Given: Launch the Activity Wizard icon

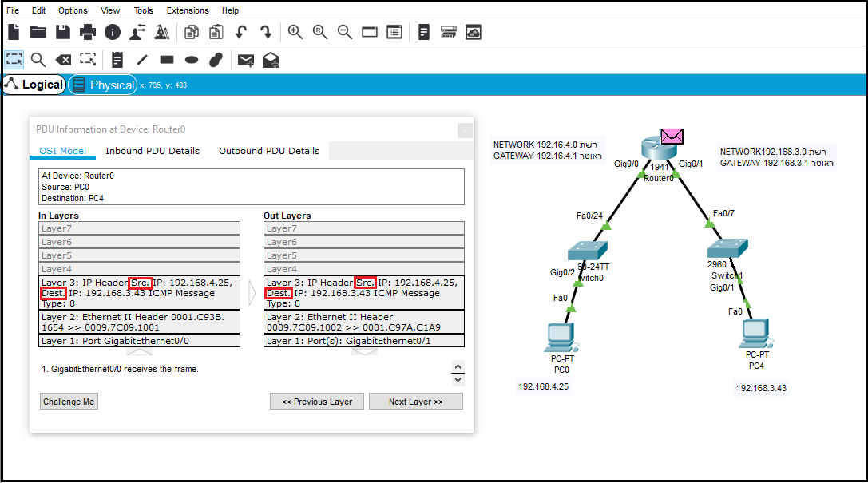Looking at the screenshot, I should (161, 32).
